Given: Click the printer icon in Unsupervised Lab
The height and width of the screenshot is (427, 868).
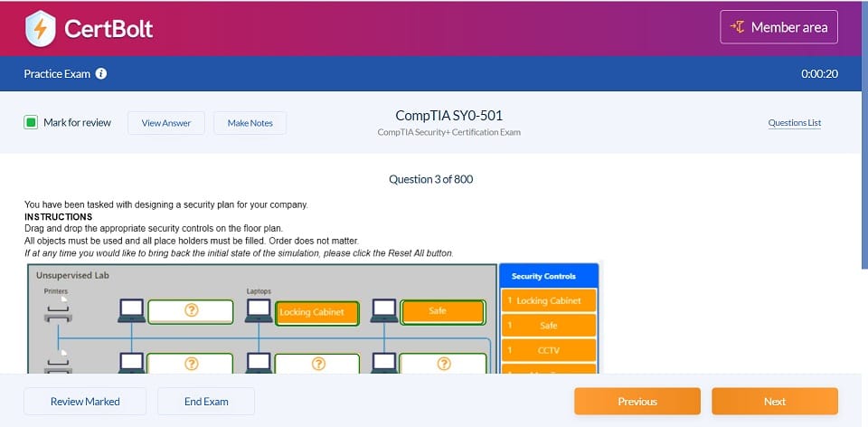Looking at the screenshot, I should coord(58,313).
